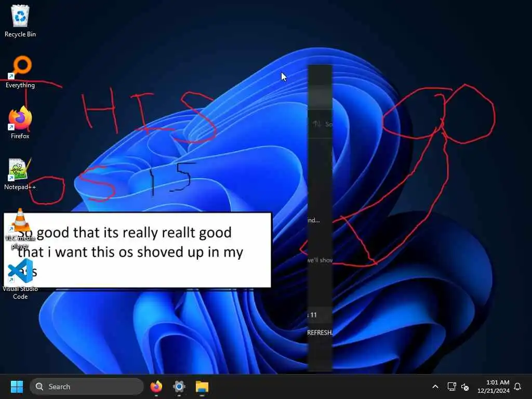This screenshot has width=532, height=399.
Task: Open the clock showing 1:01 AM
Action: [494, 387]
